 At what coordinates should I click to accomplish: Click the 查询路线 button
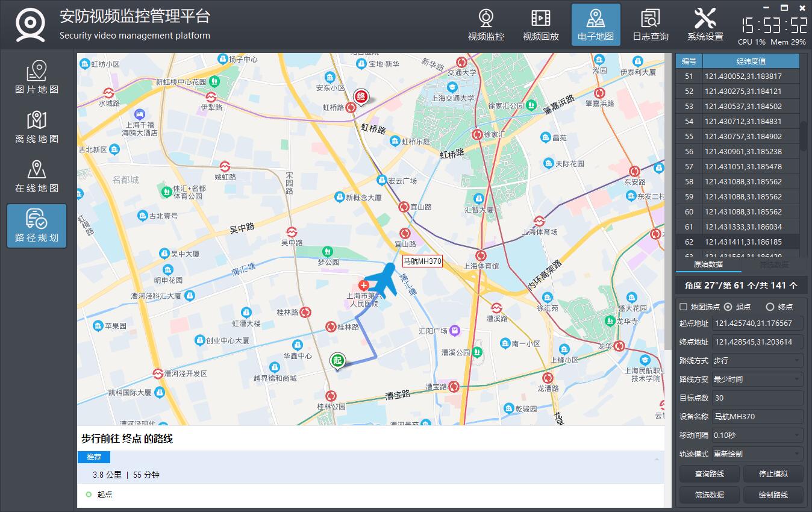pyautogui.click(x=709, y=474)
